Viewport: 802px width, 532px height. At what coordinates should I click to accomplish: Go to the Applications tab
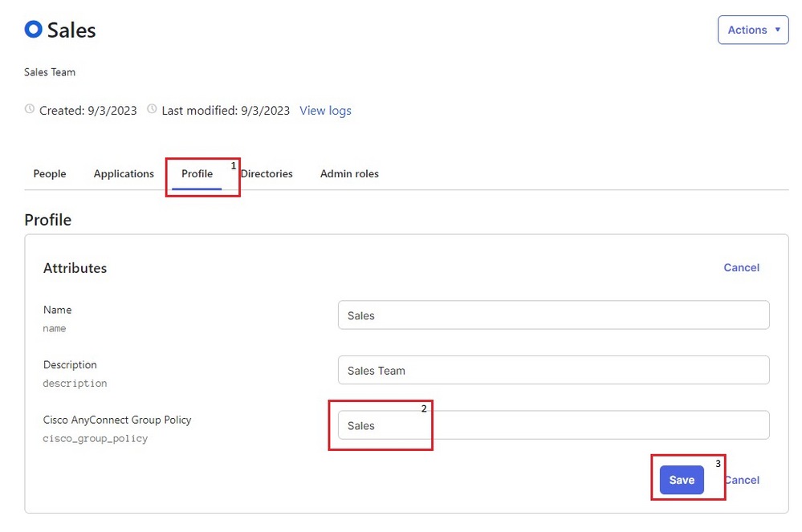(124, 173)
